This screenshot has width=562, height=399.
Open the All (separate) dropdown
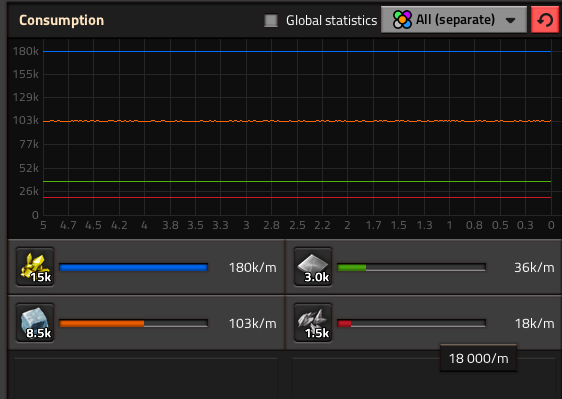(454, 20)
